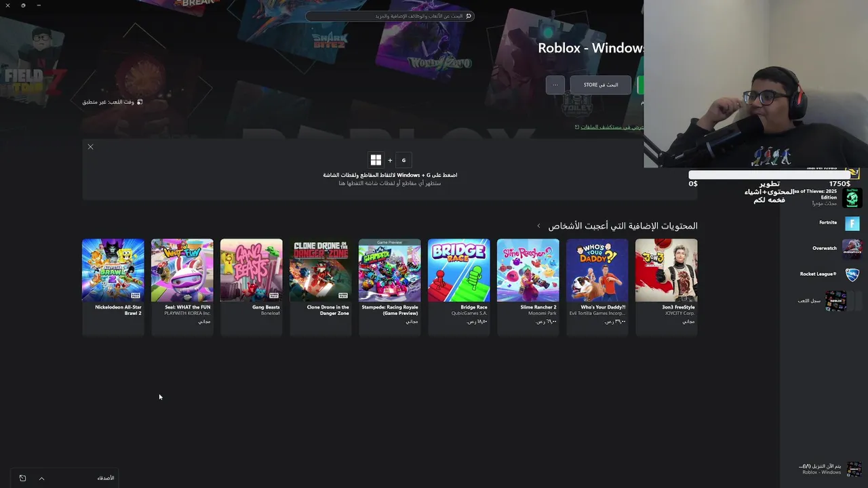
Task: Expand the add-ons people liked section arrow
Action: coord(539,226)
